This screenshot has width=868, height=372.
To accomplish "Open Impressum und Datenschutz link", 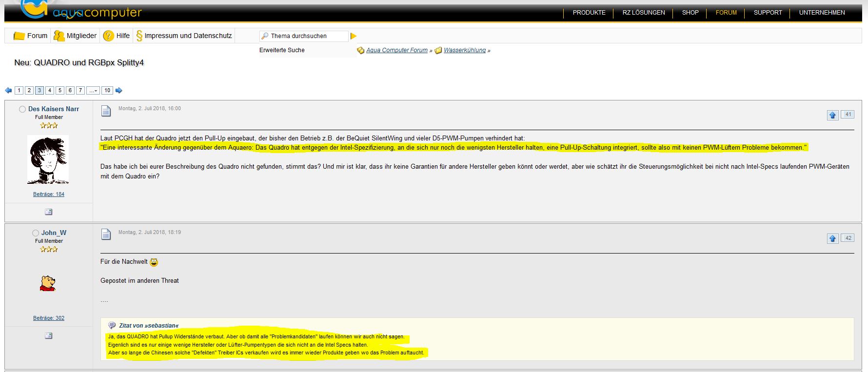I will [188, 36].
